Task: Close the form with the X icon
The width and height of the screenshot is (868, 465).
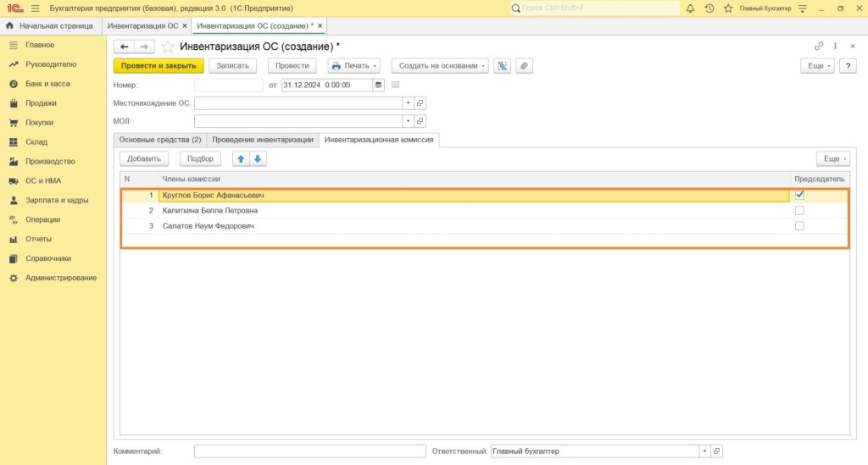Action: 853,46
